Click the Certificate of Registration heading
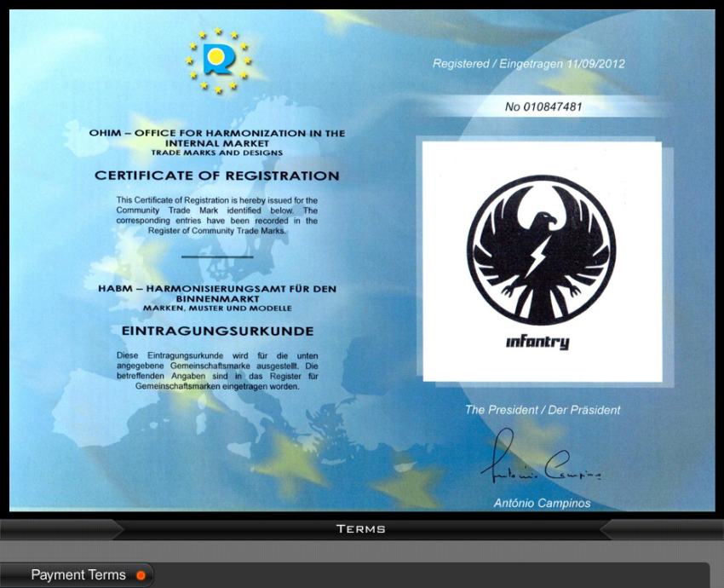Viewport: 724px width, 588px height. tap(217, 176)
